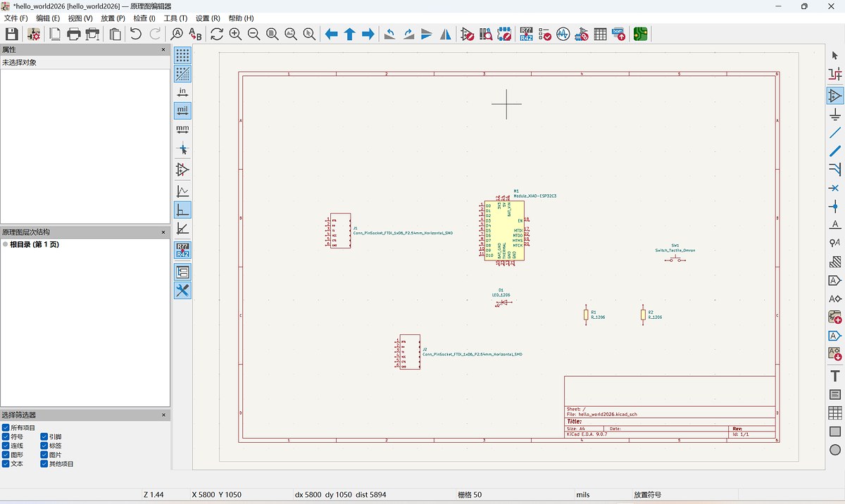Open the symbol fields table
This screenshot has height=504, width=845.
point(599,33)
